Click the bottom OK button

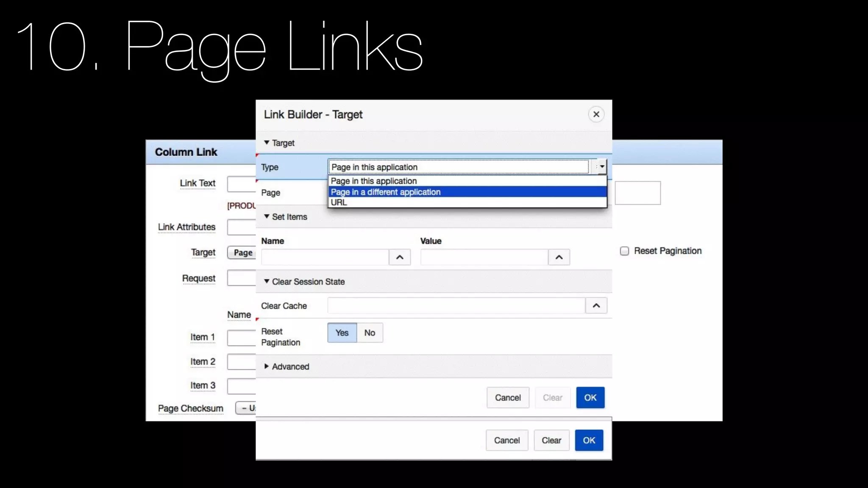(589, 440)
